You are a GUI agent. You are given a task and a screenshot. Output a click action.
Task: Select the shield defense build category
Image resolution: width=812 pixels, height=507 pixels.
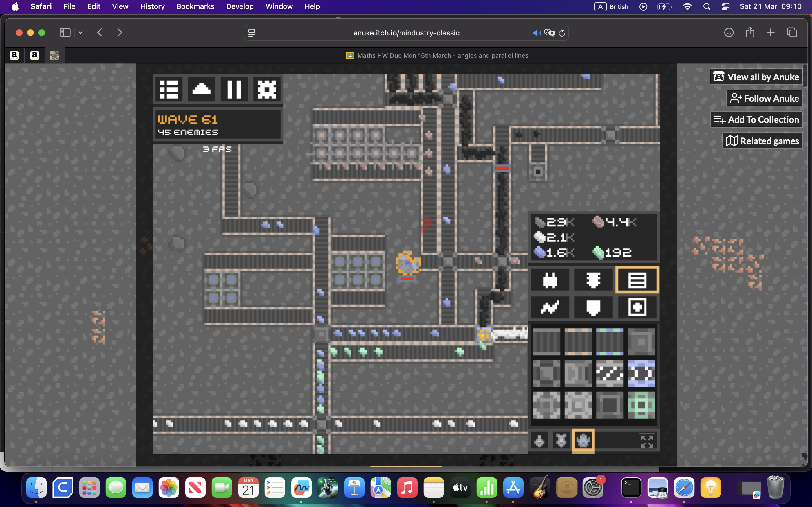click(593, 307)
